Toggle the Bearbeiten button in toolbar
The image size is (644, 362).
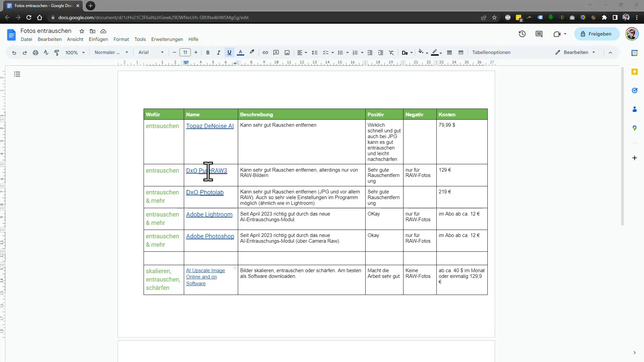[575, 52]
